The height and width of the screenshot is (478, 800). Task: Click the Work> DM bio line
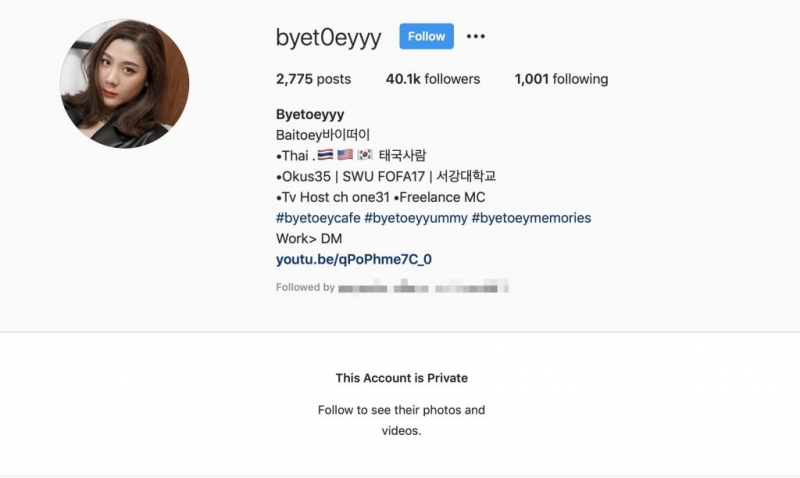tap(309, 238)
